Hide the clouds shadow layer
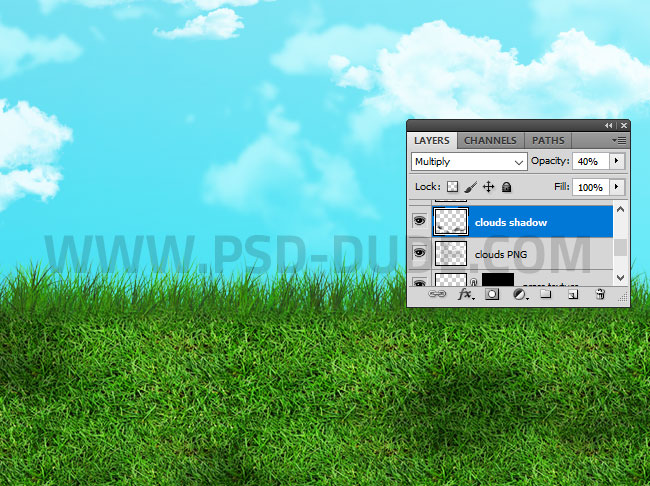The height and width of the screenshot is (486, 650). point(419,222)
